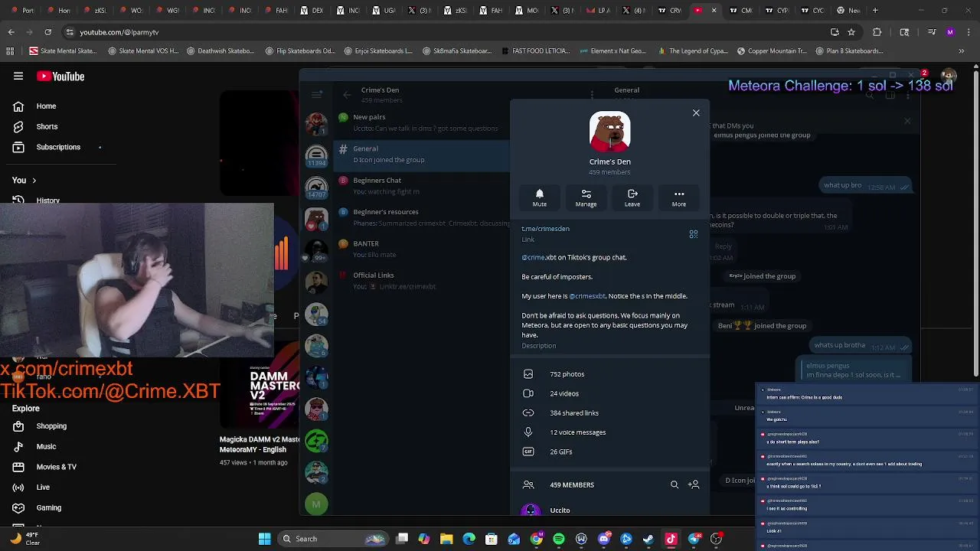Open the bookmarks bar apps grid icon

(x=10, y=51)
